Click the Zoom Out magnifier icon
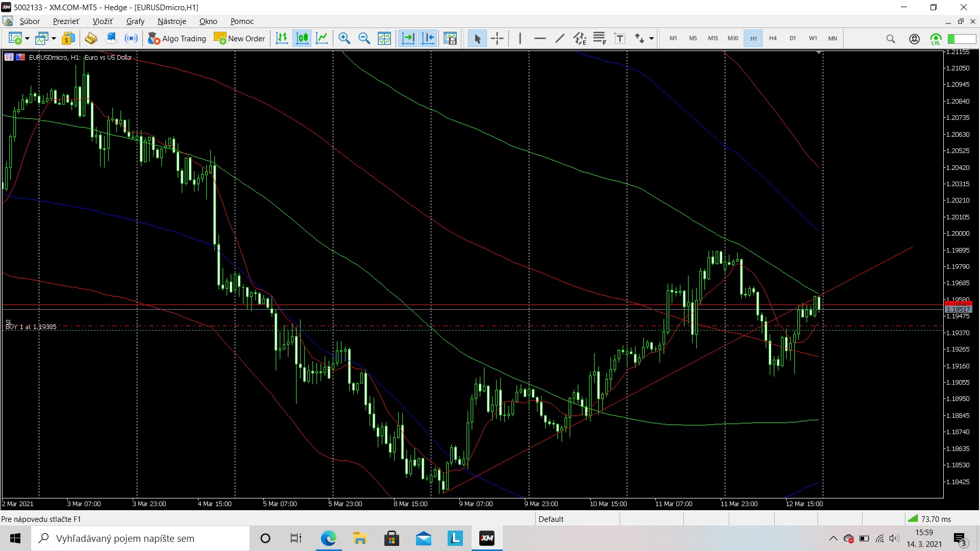 [x=364, y=38]
